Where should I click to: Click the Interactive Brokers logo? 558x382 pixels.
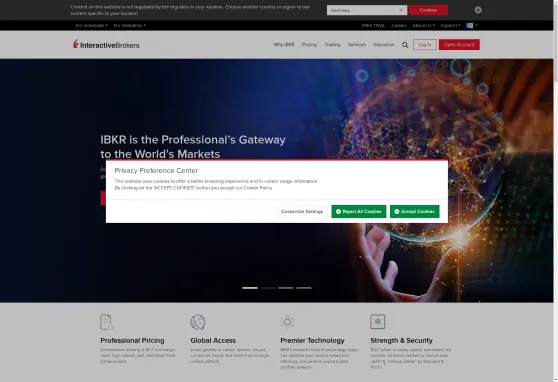coord(106,45)
